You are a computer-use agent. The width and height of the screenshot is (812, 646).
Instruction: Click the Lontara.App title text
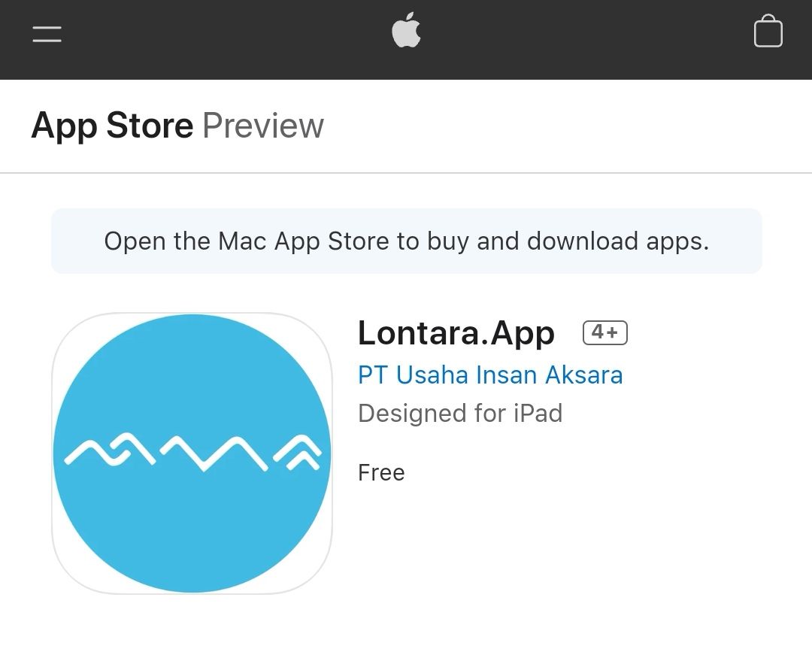pyautogui.click(x=456, y=332)
